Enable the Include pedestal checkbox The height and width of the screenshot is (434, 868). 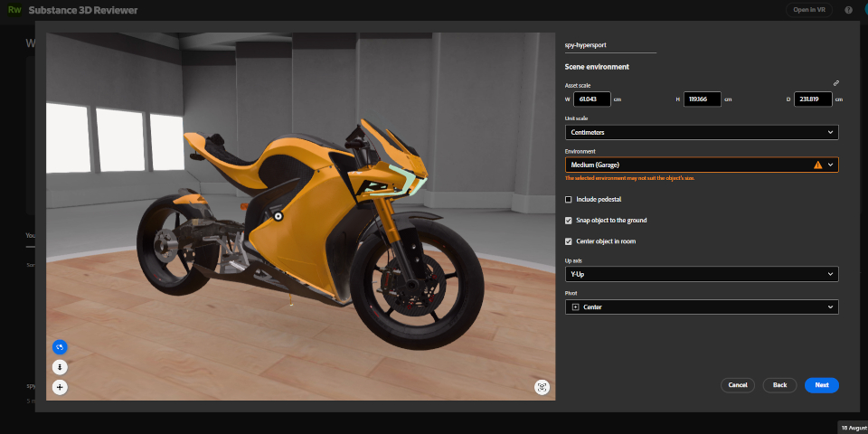tap(568, 199)
